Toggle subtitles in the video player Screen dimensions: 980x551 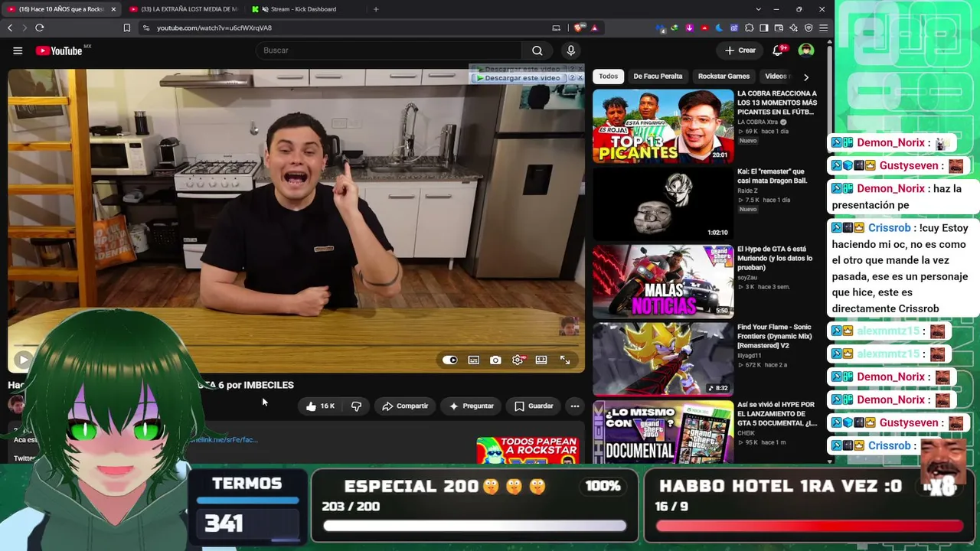[x=474, y=360]
